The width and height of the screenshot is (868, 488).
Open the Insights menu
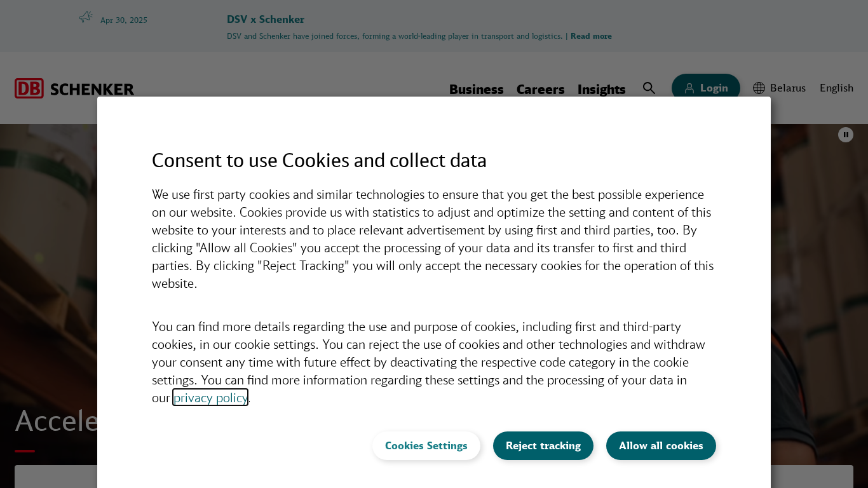[x=601, y=90]
